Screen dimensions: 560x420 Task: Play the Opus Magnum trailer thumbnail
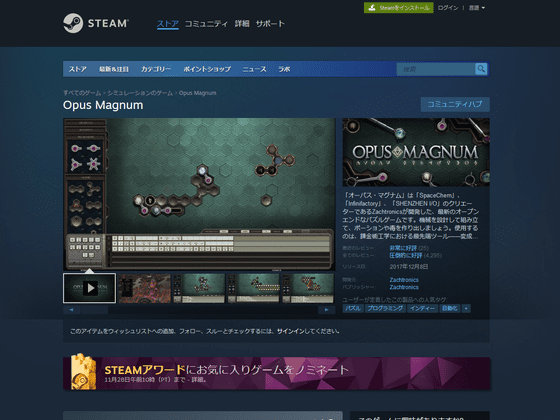tap(90, 288)
